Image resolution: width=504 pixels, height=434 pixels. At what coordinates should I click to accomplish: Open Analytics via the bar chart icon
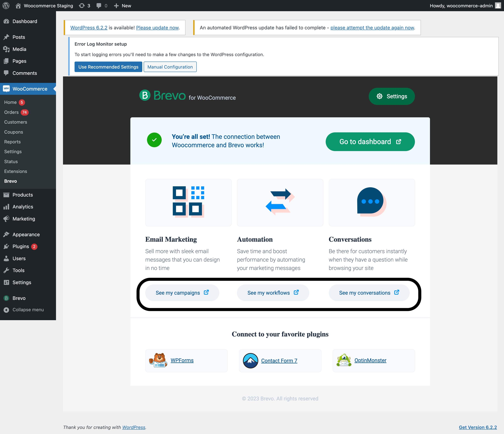(x=7, y=207)
